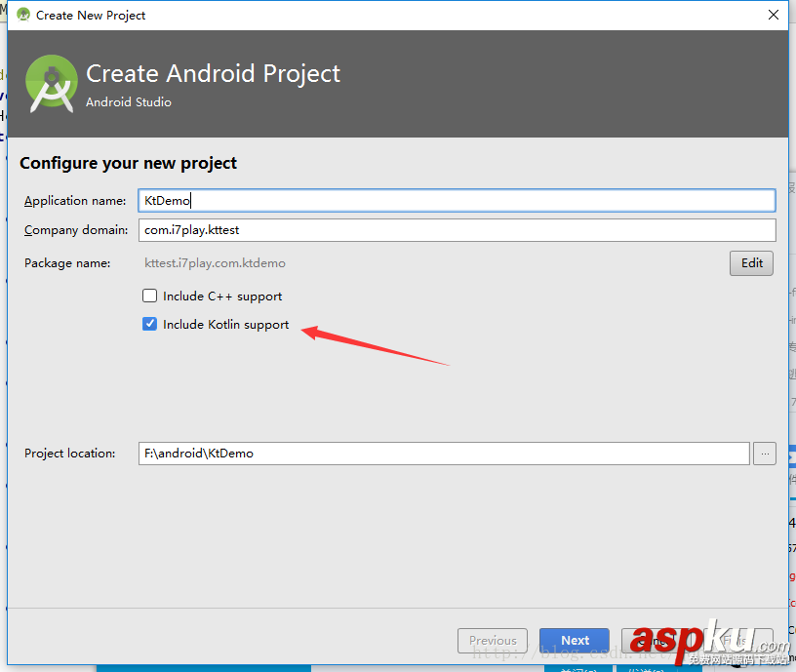The height and width of the screenshot is (672, 796).
Task: Close the Create New Project dialog
Action: point(774,15)
